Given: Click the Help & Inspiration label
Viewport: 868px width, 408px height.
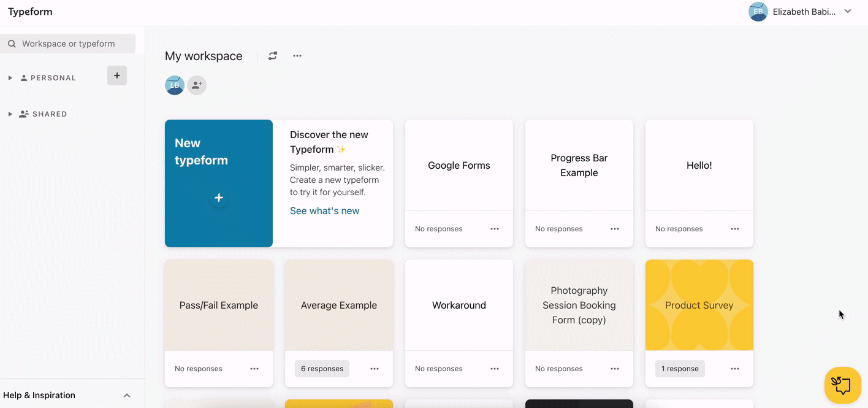Looking at the screenshot, I should coord(39,396).
